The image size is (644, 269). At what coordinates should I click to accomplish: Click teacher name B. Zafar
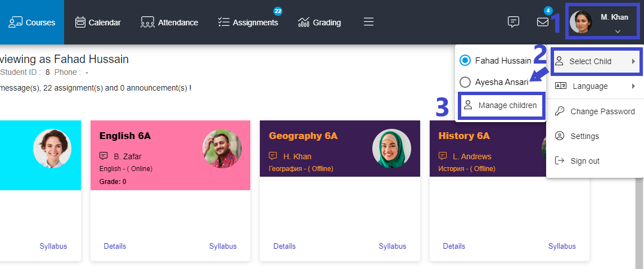click(128, 156)
